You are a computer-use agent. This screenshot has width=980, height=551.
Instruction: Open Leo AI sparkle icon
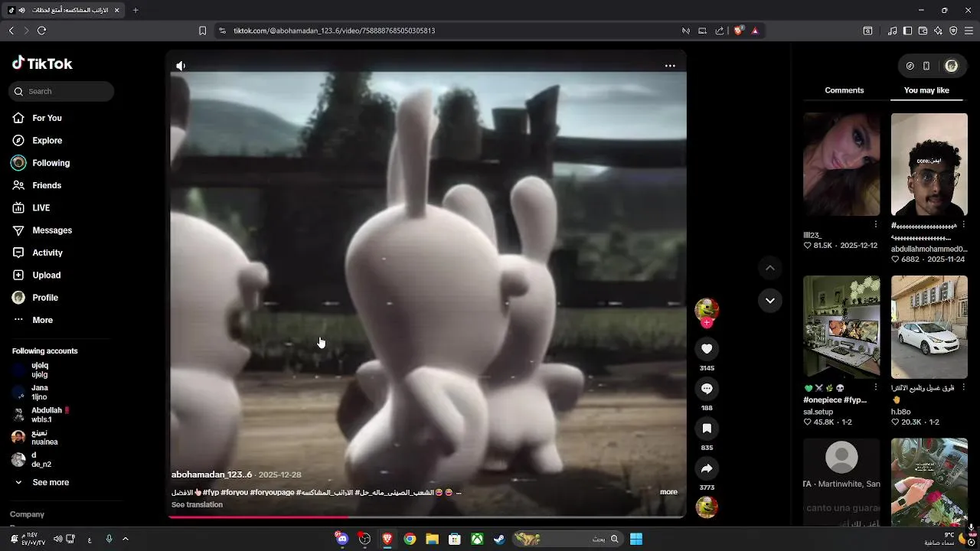(x=938, y=31)
